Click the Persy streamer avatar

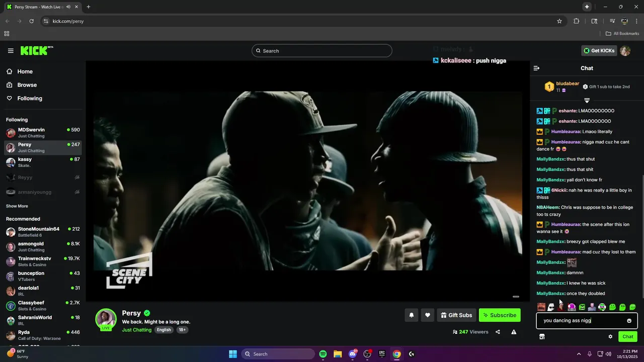106,319
